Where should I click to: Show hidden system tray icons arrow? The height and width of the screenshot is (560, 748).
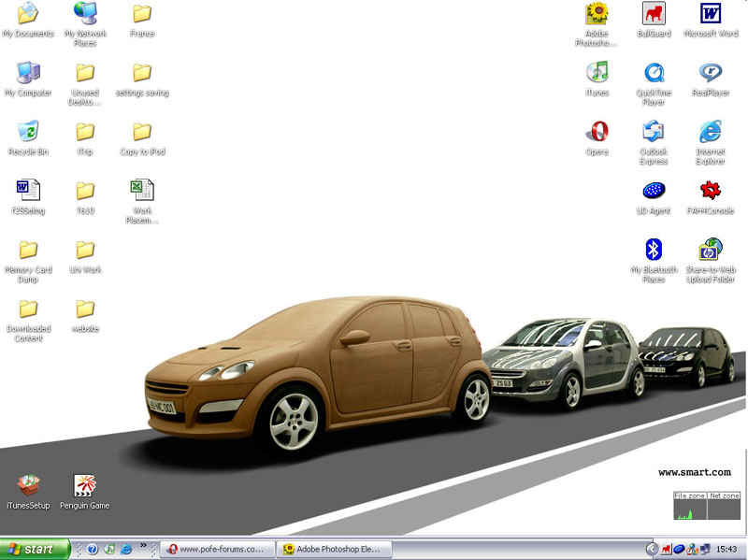coord(652,549)
